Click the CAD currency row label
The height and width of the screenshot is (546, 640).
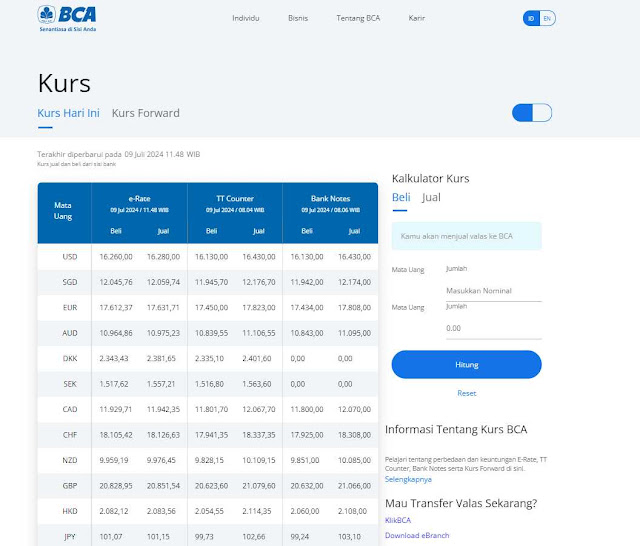click(70, 409)
